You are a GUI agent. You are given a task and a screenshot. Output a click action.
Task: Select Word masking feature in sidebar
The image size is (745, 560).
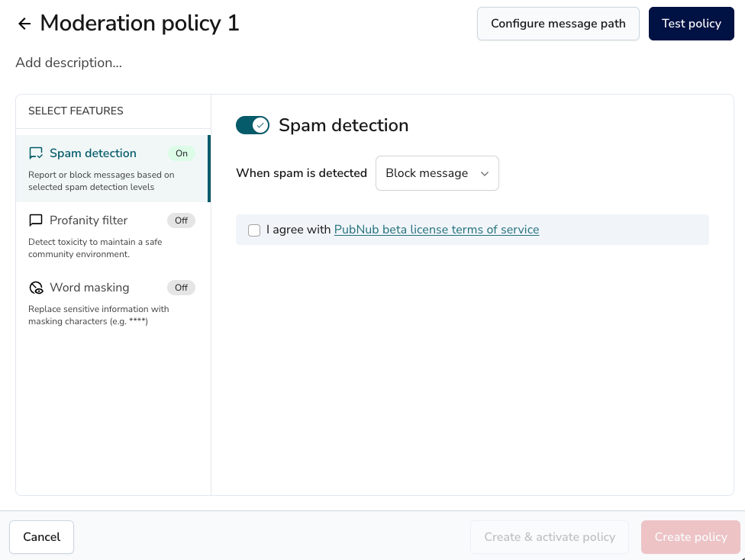click(x=113, y=303)
